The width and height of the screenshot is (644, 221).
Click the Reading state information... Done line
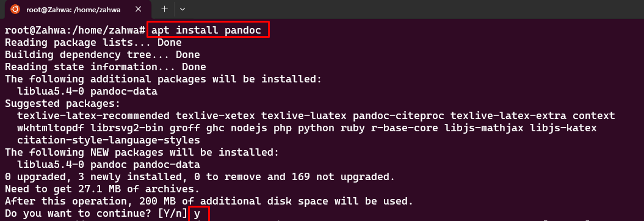(x=106, y=67)
